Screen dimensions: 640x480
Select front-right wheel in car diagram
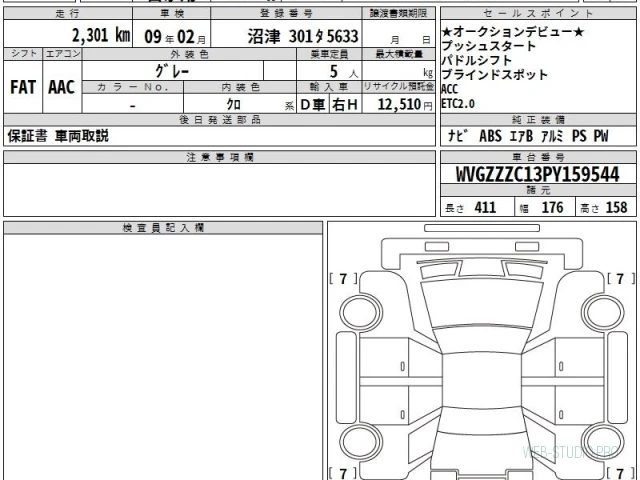click(603, 313)
